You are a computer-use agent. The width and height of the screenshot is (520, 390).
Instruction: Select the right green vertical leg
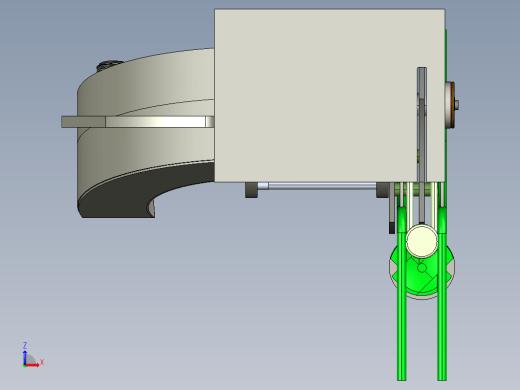point(442,293)
